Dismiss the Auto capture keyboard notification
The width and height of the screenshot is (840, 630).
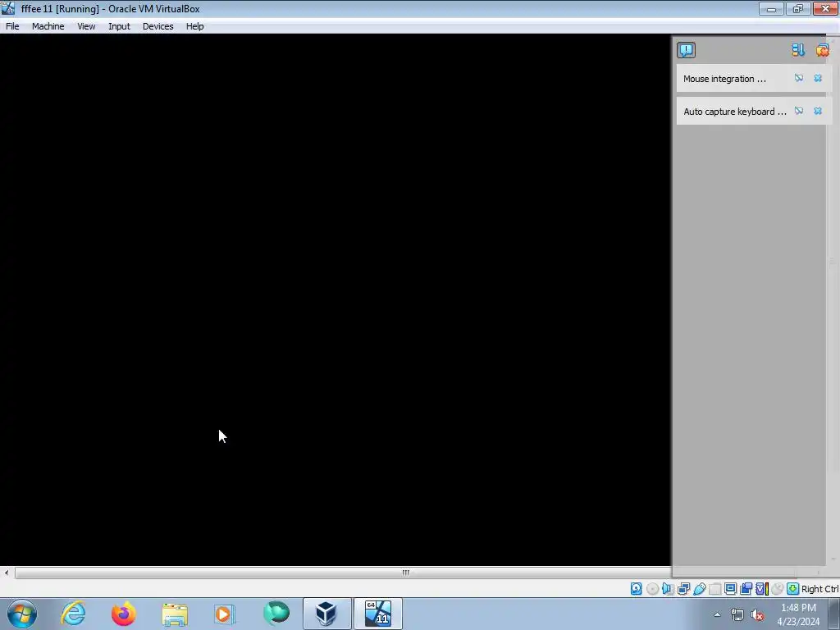(818, 111)
